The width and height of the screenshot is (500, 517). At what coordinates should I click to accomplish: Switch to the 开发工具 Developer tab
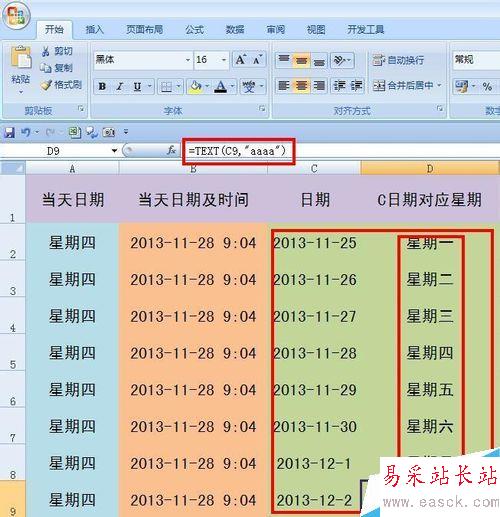pos(366,30)
